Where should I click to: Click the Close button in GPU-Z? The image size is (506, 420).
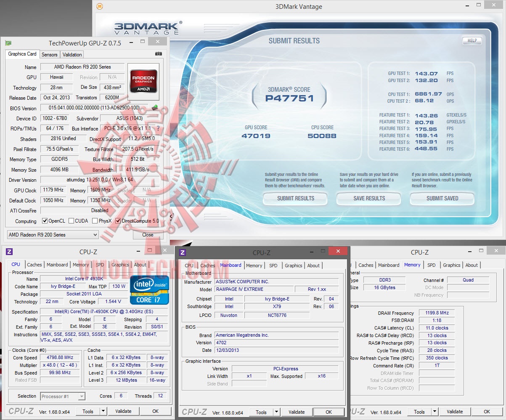pos(148,235)
